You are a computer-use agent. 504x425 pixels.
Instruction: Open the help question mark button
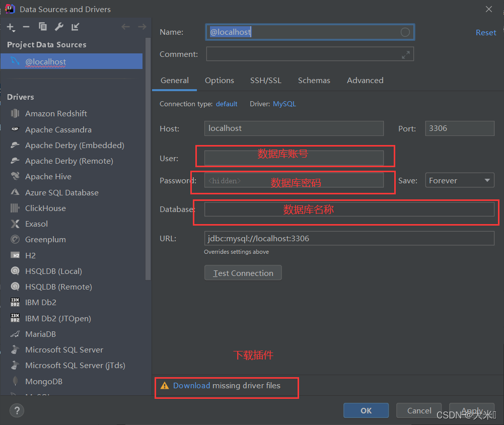click(17, 410)
